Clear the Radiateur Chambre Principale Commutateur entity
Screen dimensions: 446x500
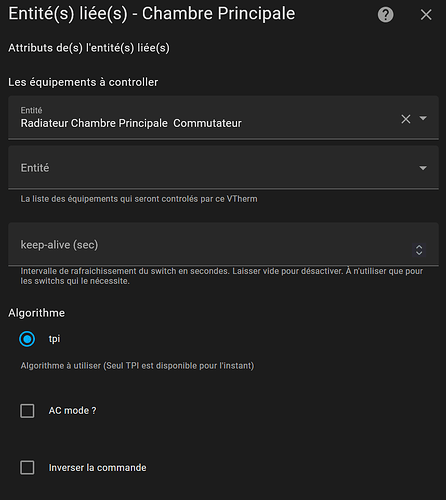406,119
